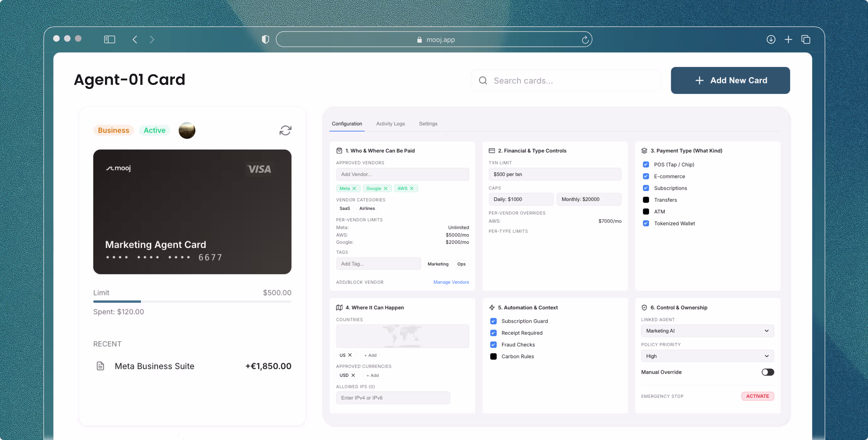This screenshot has height=440, width=868.
Task: Click the layers icon in section 3
Action: 644,151
